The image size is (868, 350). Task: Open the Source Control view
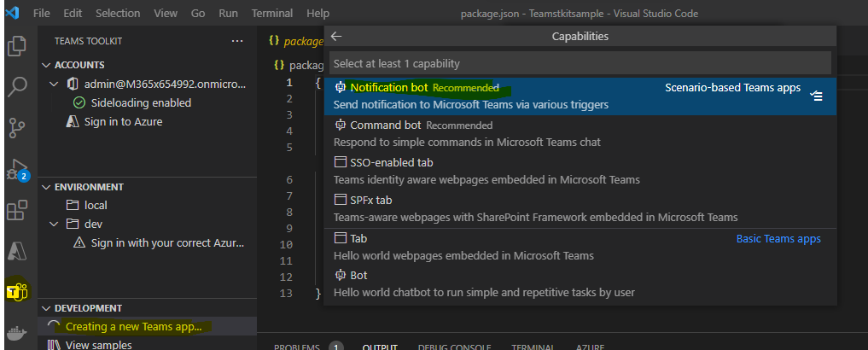[x=17, y=127]
